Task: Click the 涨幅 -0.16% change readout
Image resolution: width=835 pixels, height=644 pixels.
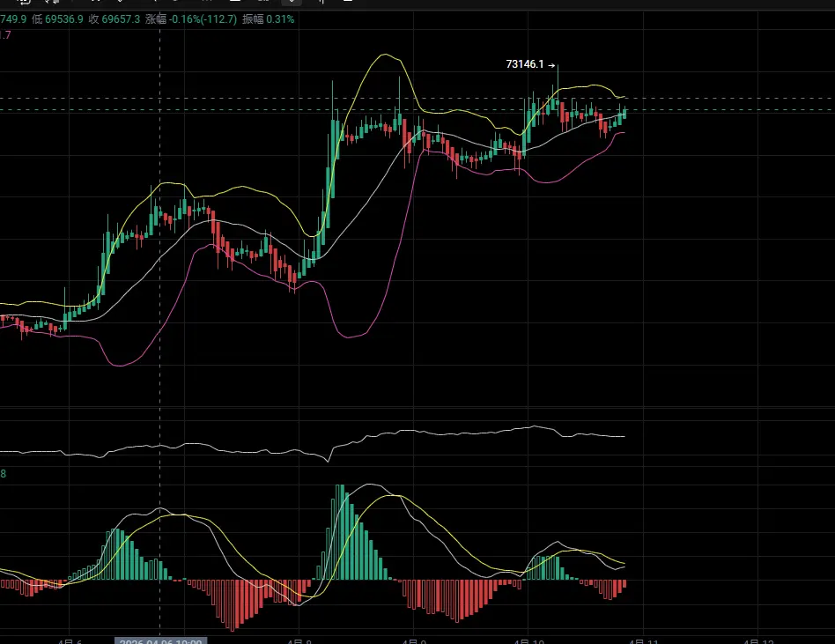Action: [199, 19]
